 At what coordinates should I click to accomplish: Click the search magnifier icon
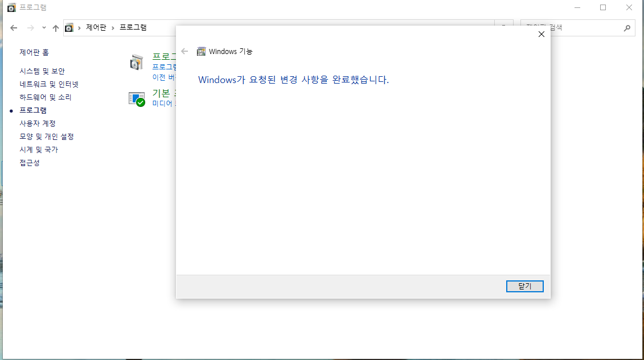point(627,28)
